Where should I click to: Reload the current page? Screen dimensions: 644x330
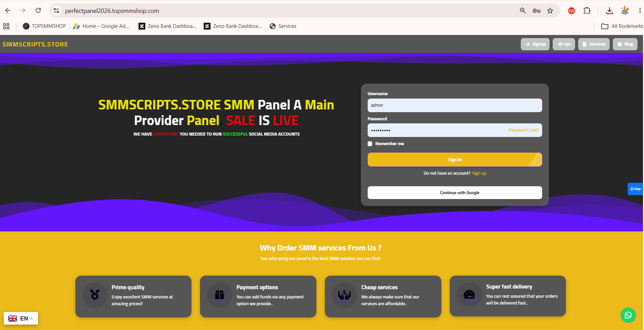click(38, 10)
